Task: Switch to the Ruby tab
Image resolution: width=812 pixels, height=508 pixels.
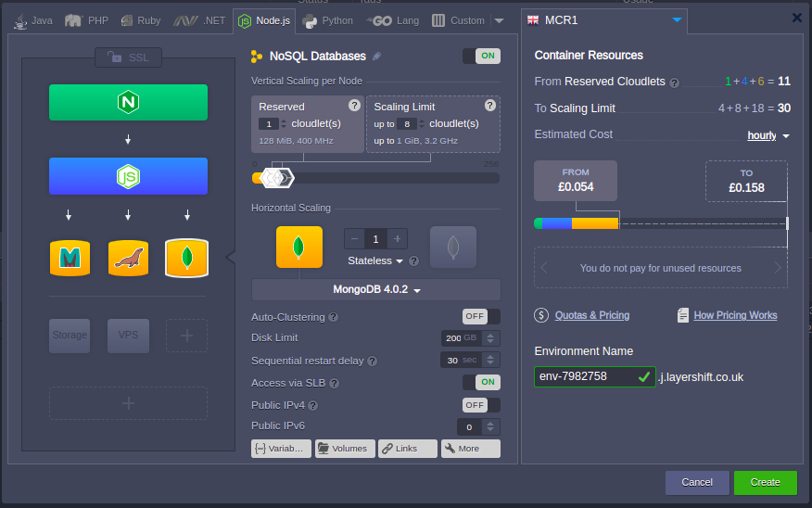Action: click(141, 20)
